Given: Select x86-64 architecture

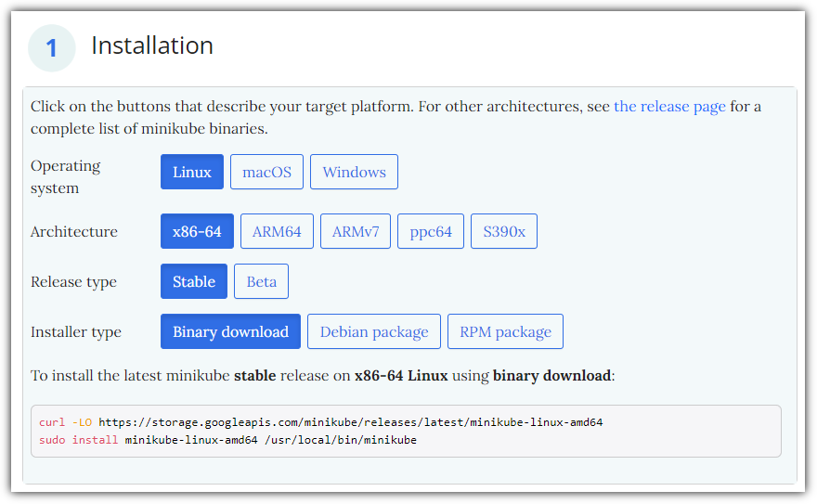Looking at the screenshot, I should [197, 231].
